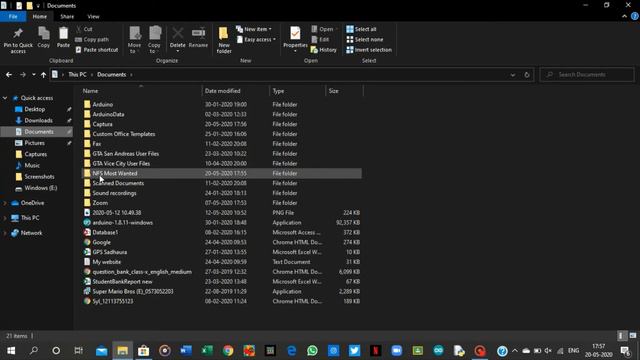Click the Windows Start button

[x=11, y=351]
